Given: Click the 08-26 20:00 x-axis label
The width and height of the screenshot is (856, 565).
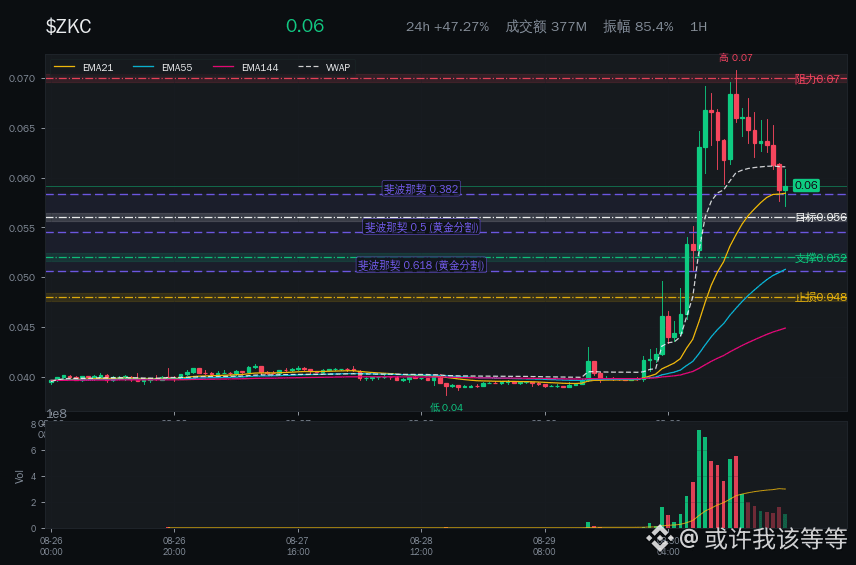Looking at the screenshot, I should coord(174,546).
